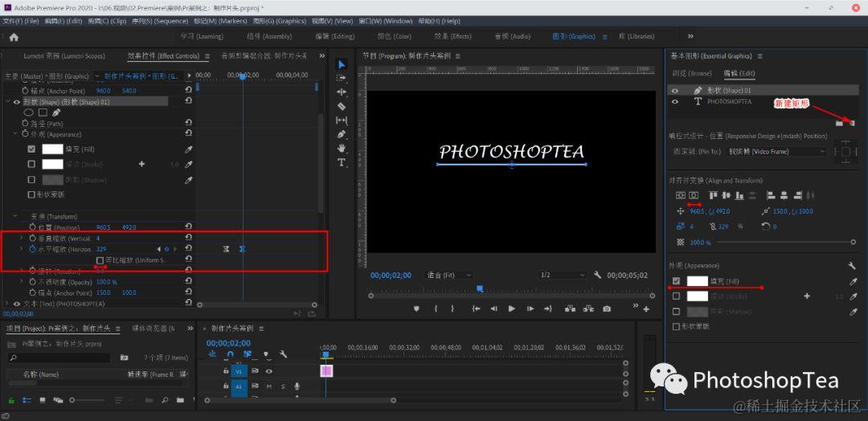Click horizontal center align icon
868x421 pixels.
[694, 195]
